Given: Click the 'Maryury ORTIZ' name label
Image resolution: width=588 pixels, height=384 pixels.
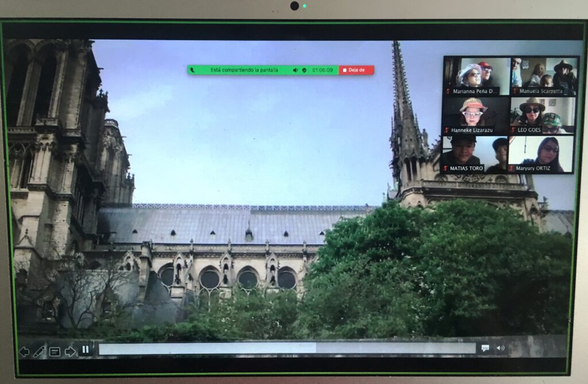Looking at the screenshot, I should 533,168.
